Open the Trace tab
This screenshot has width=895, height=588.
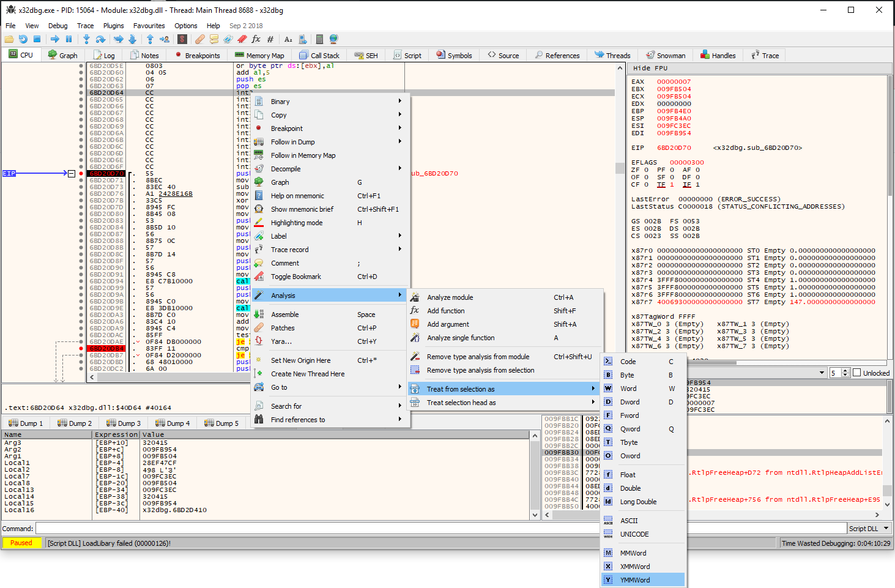coord(765,55)
